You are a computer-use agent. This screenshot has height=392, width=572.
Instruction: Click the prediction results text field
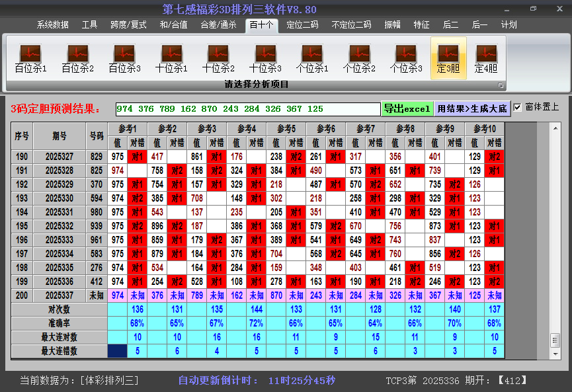pos(247,109)
